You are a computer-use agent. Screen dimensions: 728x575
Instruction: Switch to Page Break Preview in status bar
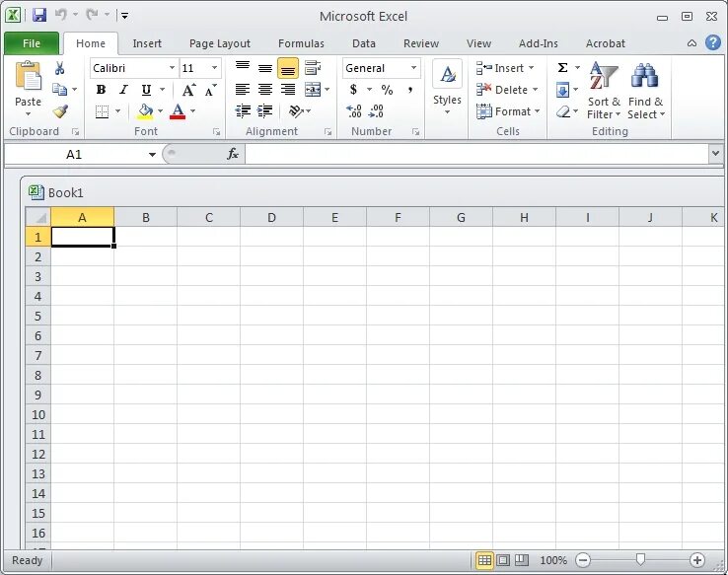pos(522,560)
